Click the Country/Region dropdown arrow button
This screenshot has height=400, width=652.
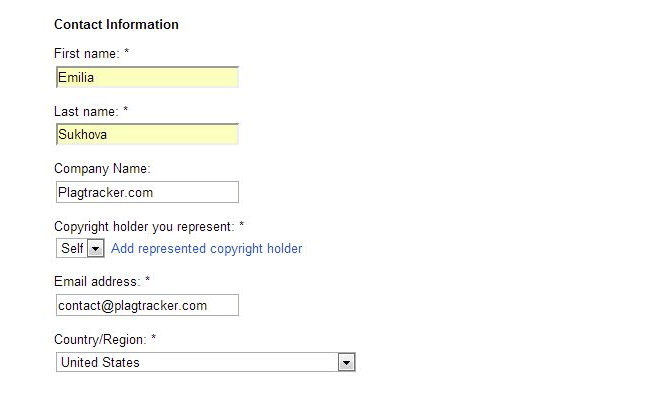(x=346, y=362)
